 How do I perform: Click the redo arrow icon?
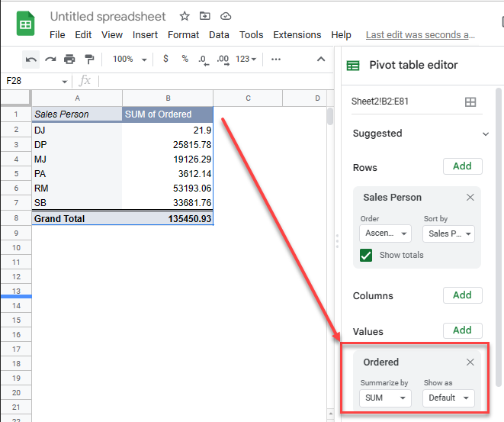pyautogui.click(x=50, y=60)
